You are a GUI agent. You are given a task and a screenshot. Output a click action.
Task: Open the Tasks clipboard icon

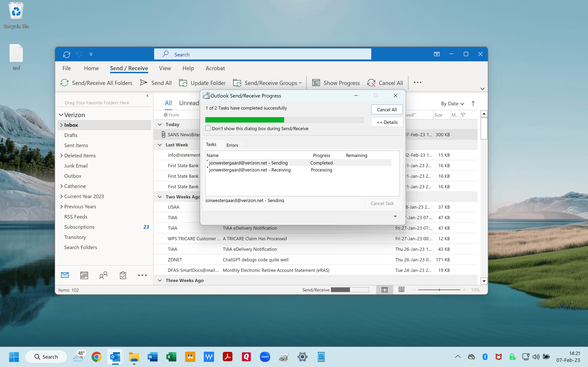tap(123, 275)
